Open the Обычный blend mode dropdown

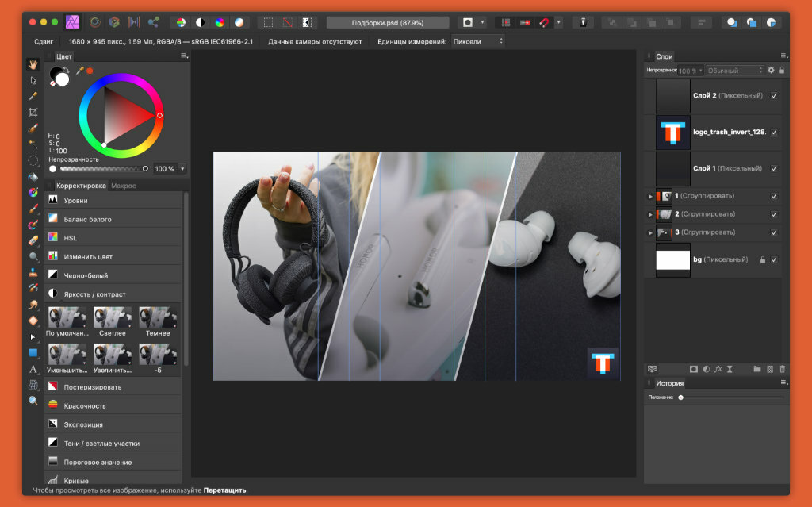point(735,71)
